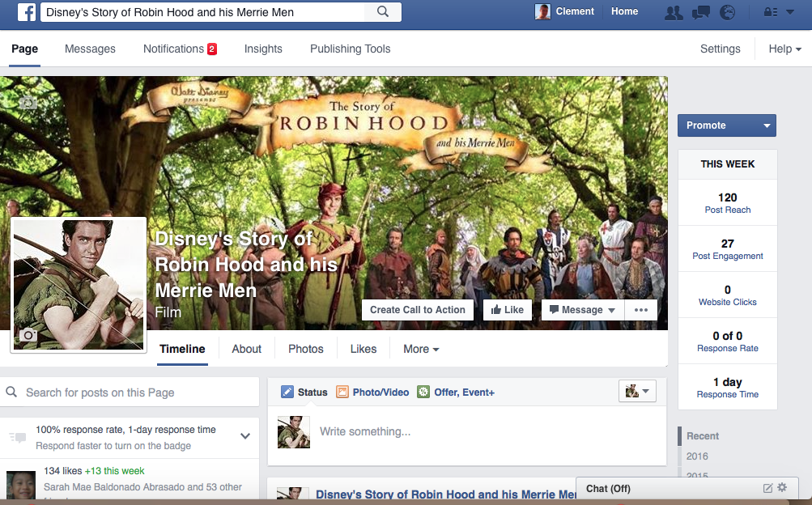
Task: Click the Clement profile name link
Action: tap(575, 11)
